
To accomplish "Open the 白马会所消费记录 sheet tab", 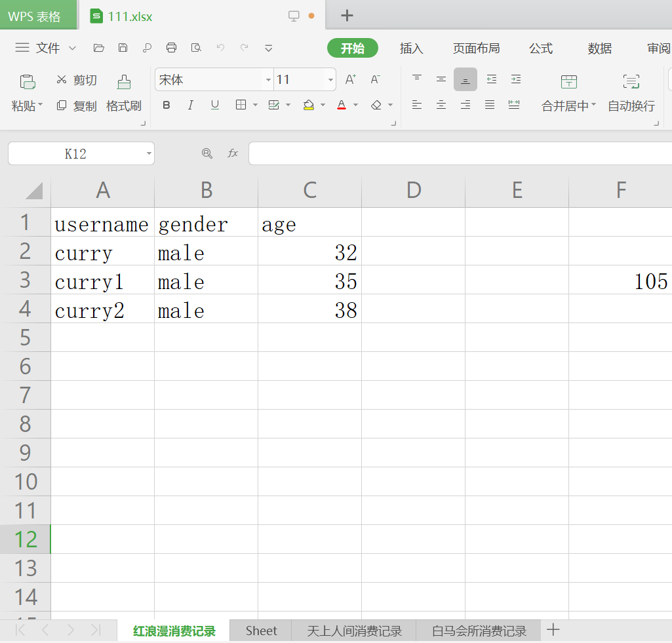I will pyautogui.click(x=479, y=631).
